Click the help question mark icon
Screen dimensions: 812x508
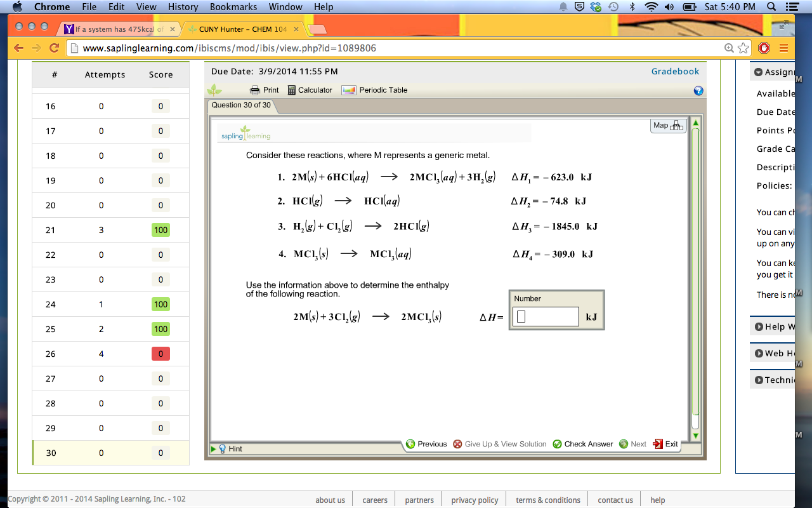click(x=698, y=91)
